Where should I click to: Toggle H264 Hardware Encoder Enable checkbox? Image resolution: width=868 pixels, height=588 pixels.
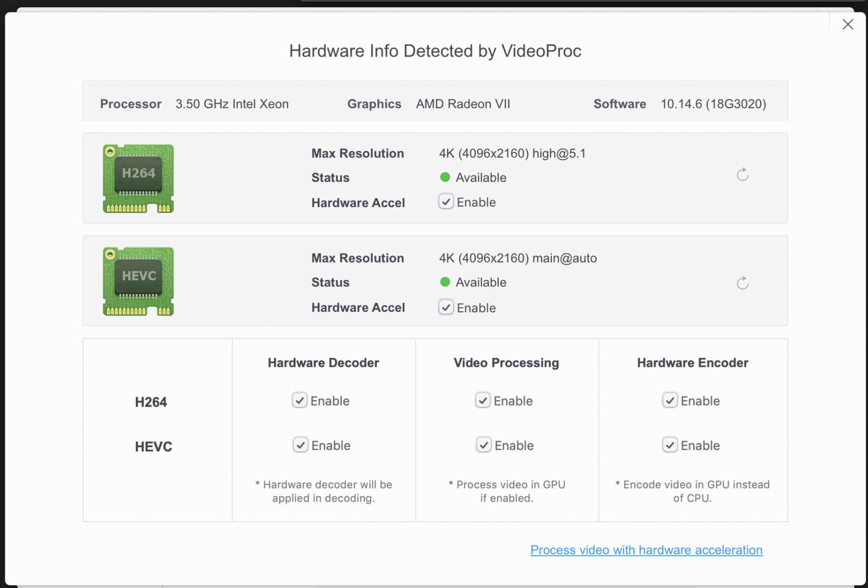click(x=670, y=400)
